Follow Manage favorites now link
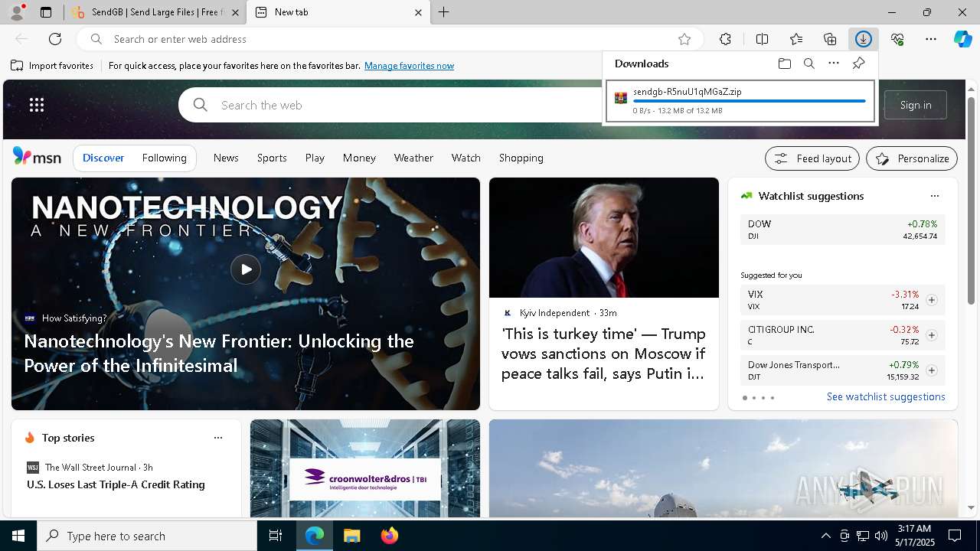 tap(409, 66)
